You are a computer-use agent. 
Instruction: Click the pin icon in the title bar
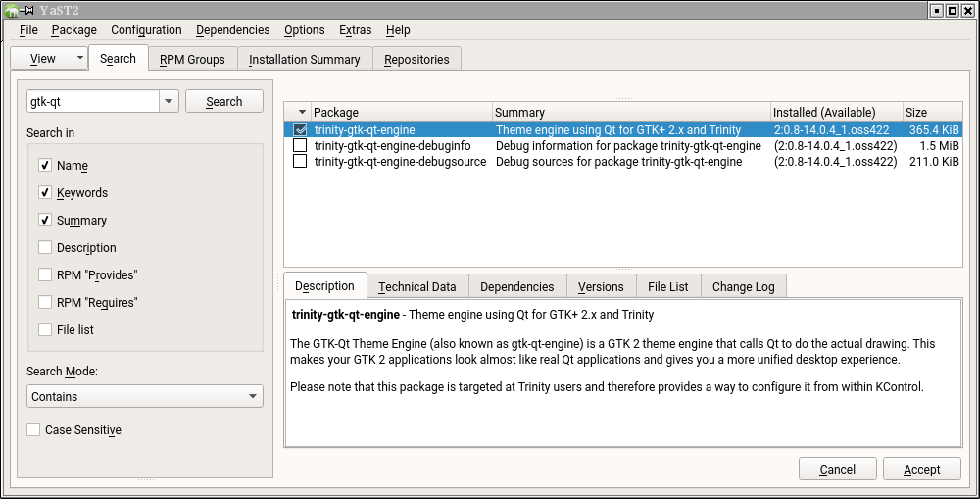[28, 11]
